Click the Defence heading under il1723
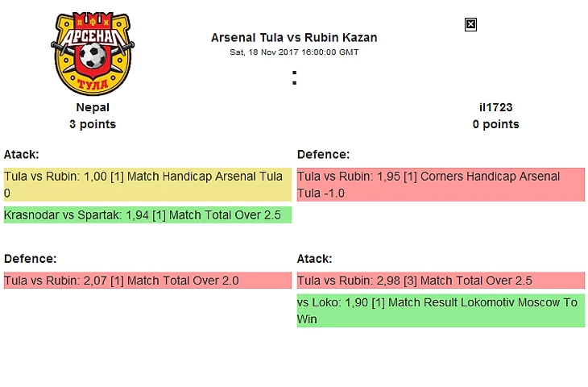This screenshot has width=588, height=387. (x=323, y=154)
